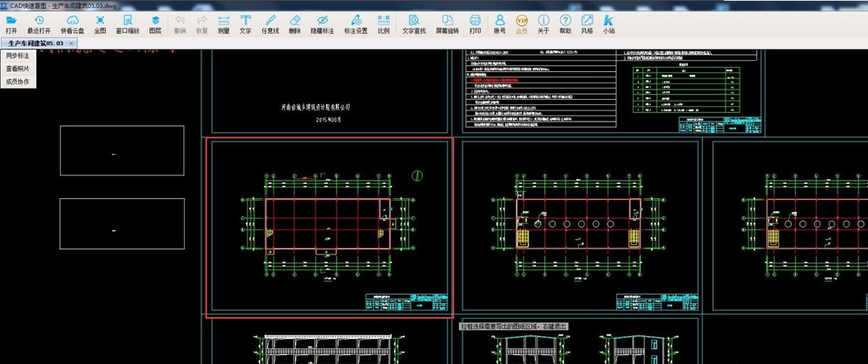Viewport: 868px width, 364px height.
Task: Select 查看照片 in the side menu
Action: pos(17,69)
